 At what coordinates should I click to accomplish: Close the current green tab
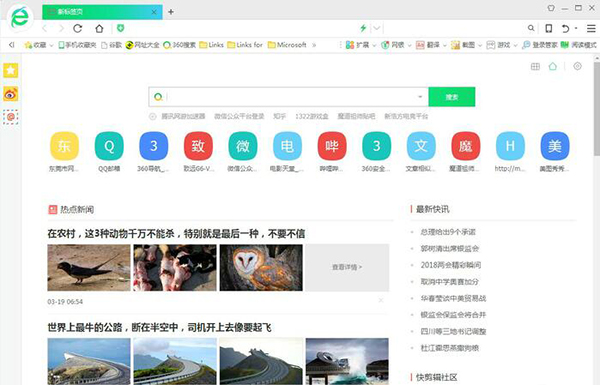click(154, 12)
